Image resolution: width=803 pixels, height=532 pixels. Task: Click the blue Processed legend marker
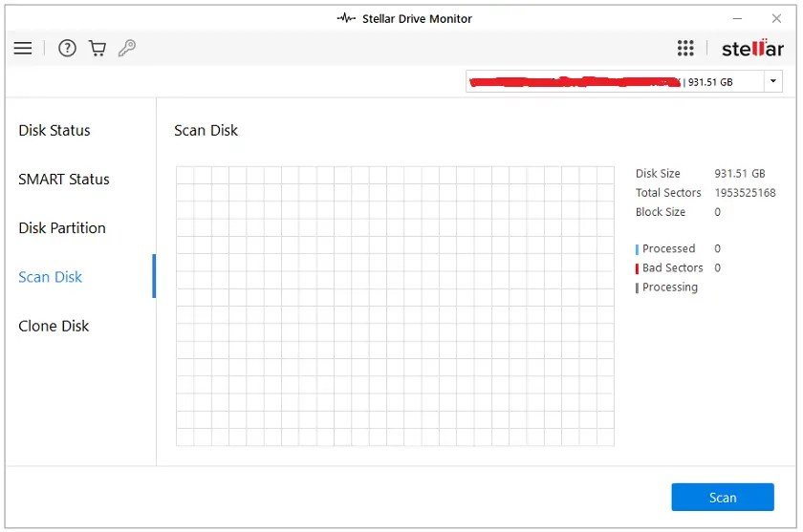click(x=637, y=249)
